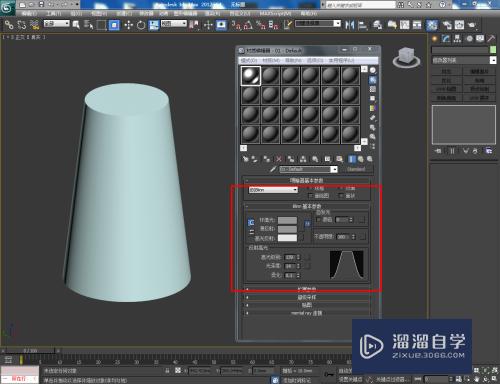The height and width of the screenshot is (384, 500).
Task: Click Go to Parent icon in Material Editor
Action: (361, 159)
